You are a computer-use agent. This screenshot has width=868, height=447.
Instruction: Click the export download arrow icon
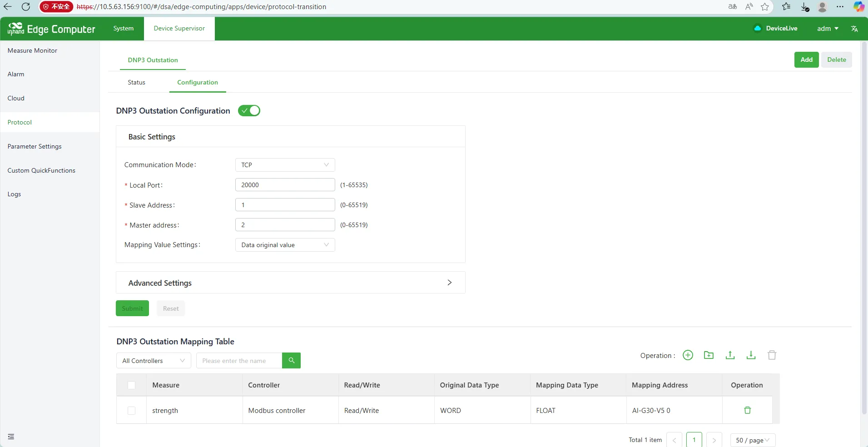(751, 355)
